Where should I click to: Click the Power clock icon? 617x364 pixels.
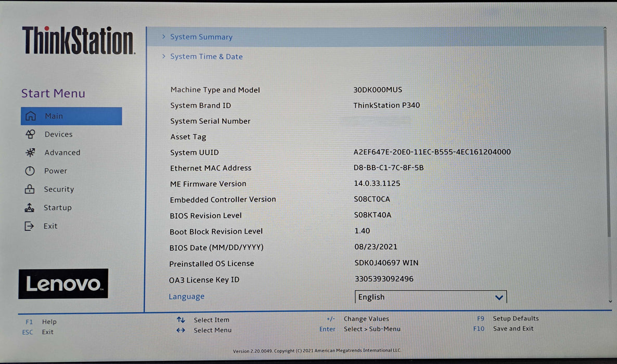click(30, 171)
